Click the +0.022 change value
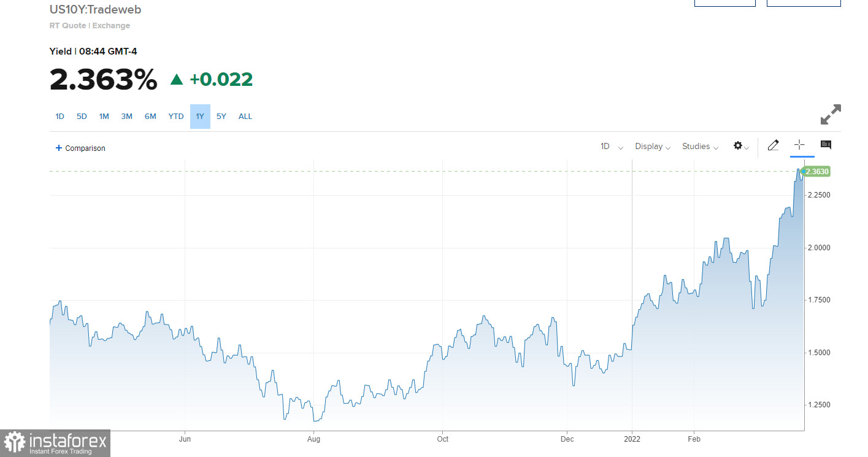 point(221,80)
